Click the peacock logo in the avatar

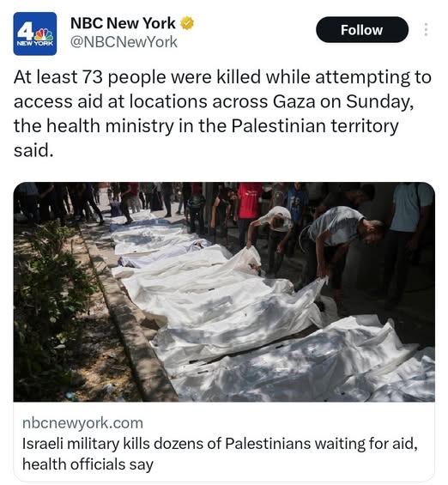(44, 34)
